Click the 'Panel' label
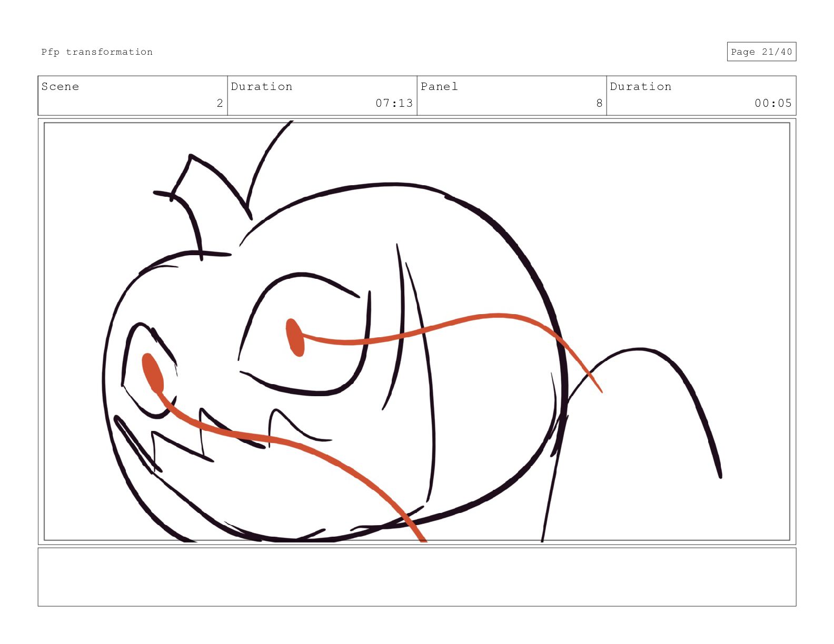Image resolution: width=834 pixels, height=644 pixels. (x=439, y=86)
